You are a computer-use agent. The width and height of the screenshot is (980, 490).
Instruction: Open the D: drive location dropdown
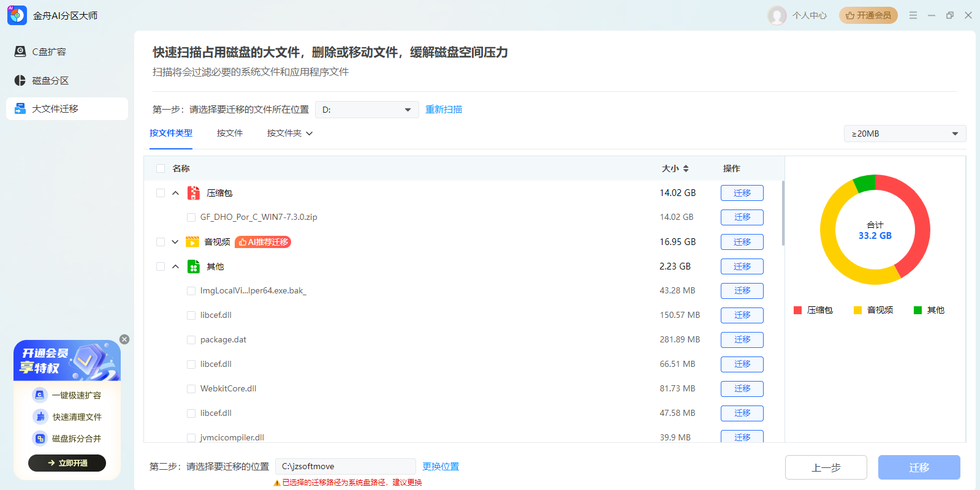click(x=367, y=110)
